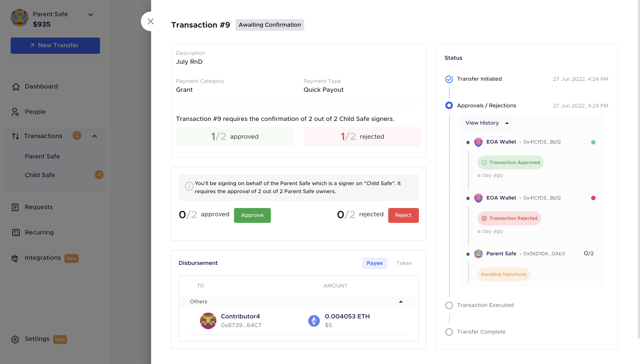Click the Integrations plug icon
640x364 pixels.
coord(15,258)
